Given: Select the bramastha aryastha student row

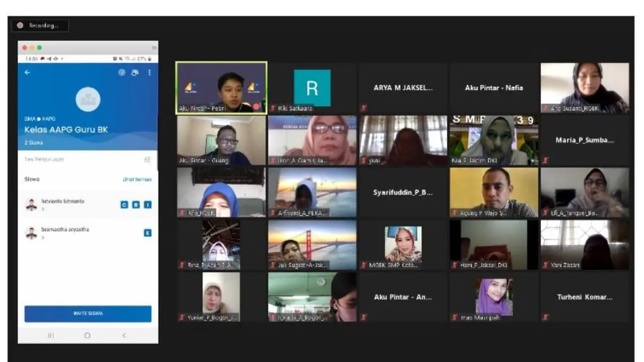Looking at the screenshot, I should pyautogui.click(x=88, y=233).
